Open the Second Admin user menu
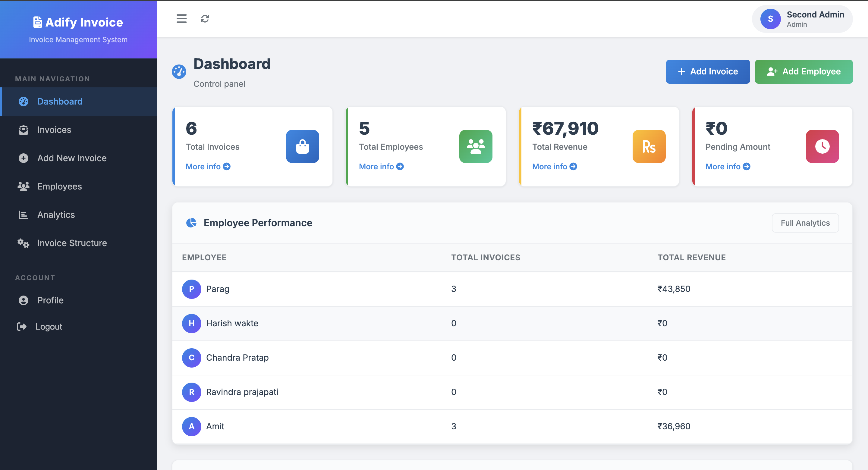This screenshot has height=470, width=868. click(x=815, y=19)
